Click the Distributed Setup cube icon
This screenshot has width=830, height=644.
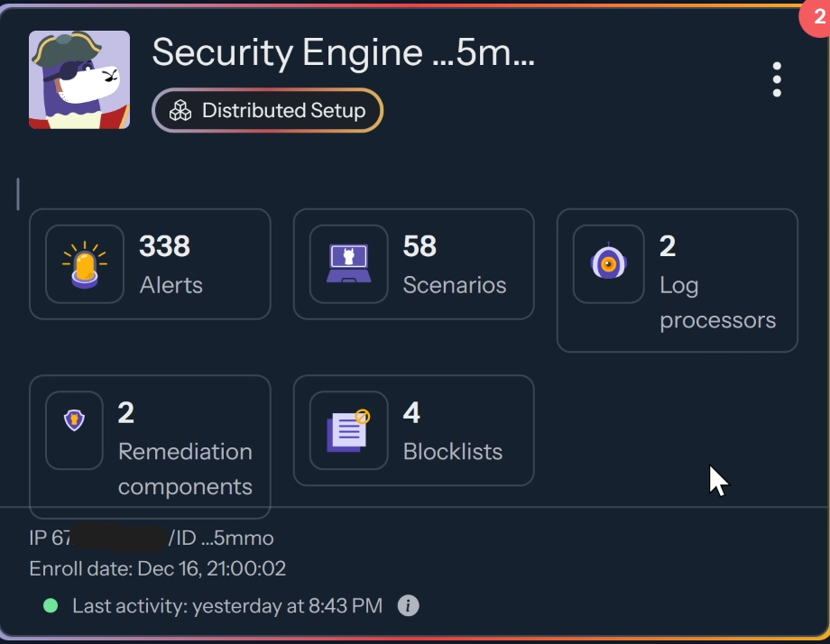click(x=181, y=110)
